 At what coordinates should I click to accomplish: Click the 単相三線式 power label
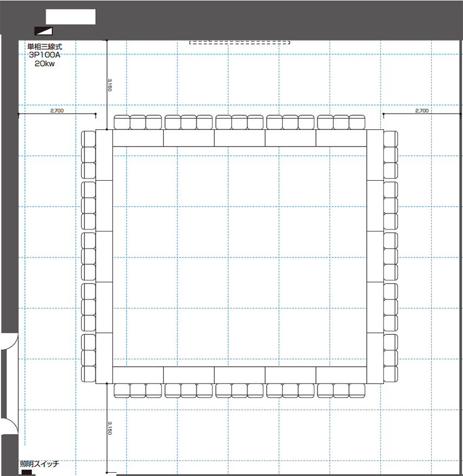[x=45, y=47]
